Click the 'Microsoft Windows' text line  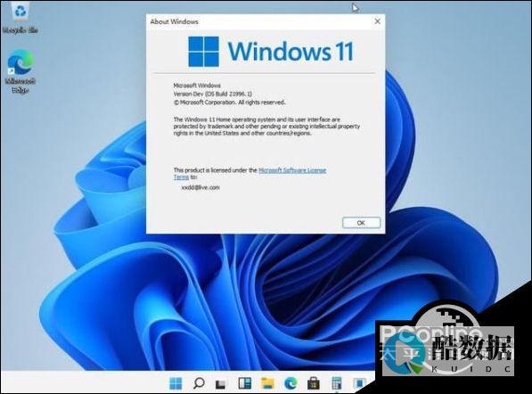(x=197, y=86)
